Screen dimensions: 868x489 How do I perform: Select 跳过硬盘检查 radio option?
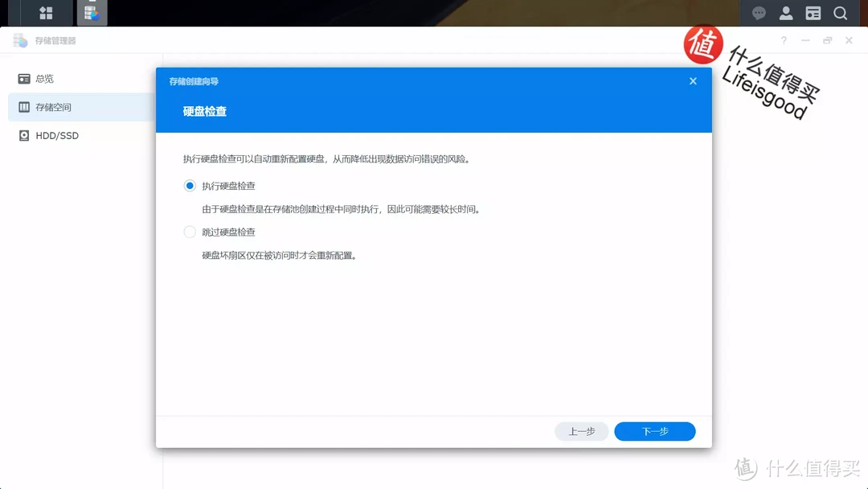pos(190,232)
